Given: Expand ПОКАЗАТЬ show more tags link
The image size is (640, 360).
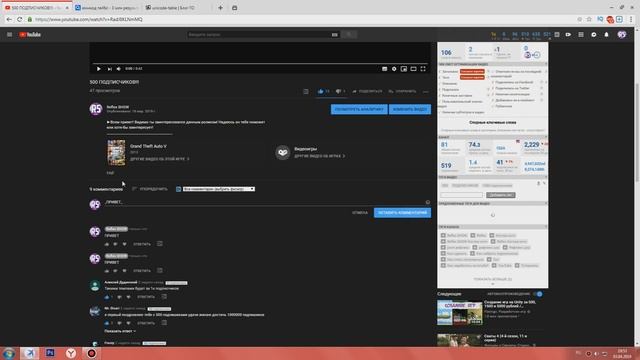Looking at the screenshot, I should click(x=493, y=279).
